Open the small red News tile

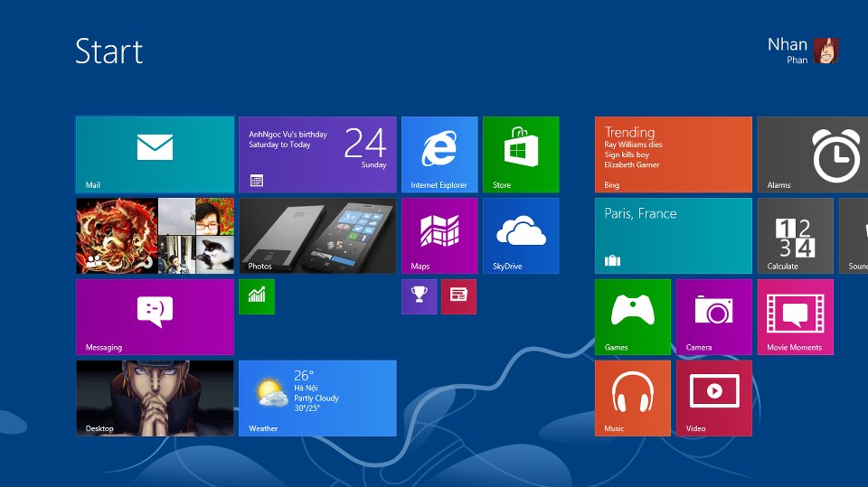click(459, 296)
